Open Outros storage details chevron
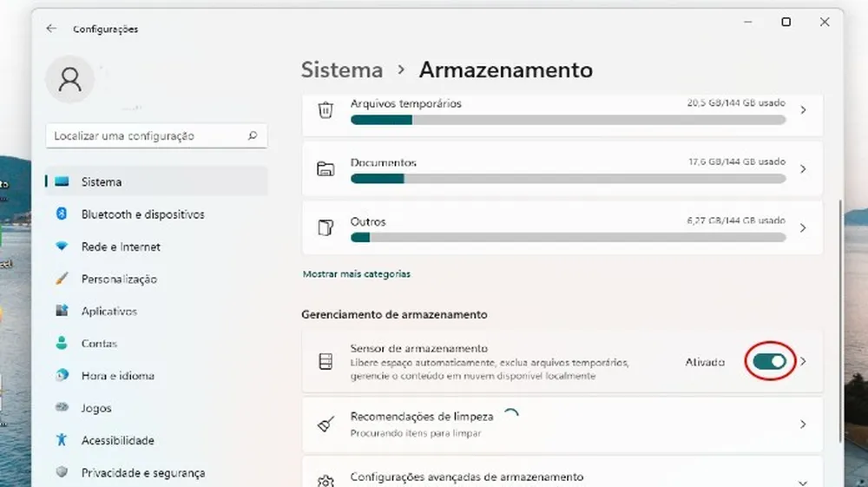 coord(803,228)
